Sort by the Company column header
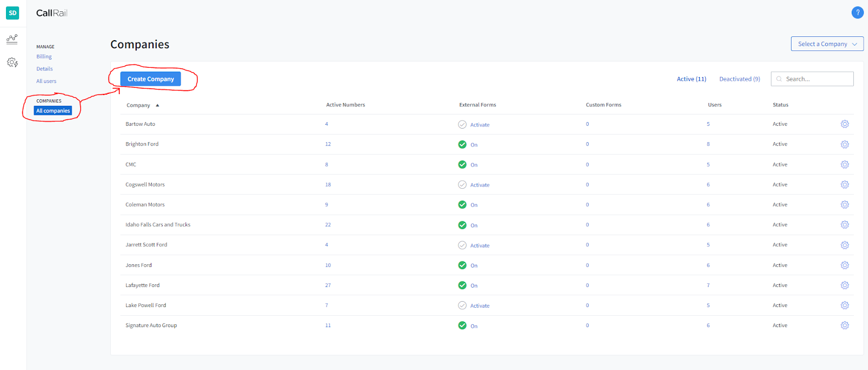The height and width of the screenshot is (370, 868). pyautogui.click(x=143, y=105)
